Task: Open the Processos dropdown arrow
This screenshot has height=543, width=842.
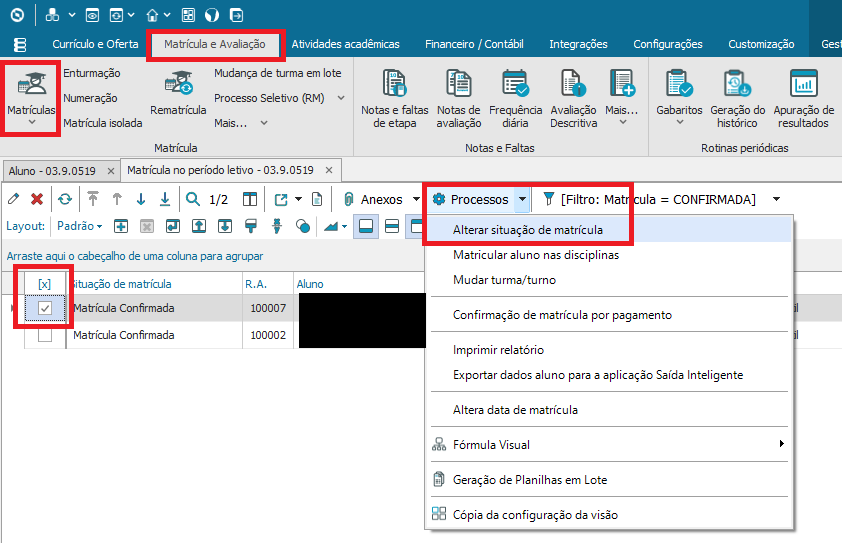Action: pos(522,199)
